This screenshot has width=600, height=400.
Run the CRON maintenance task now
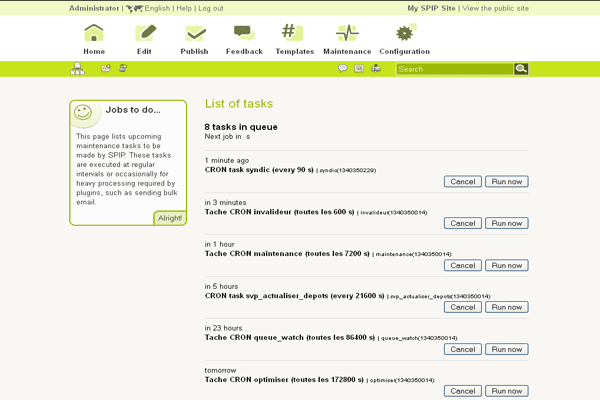tap(506, 266)
